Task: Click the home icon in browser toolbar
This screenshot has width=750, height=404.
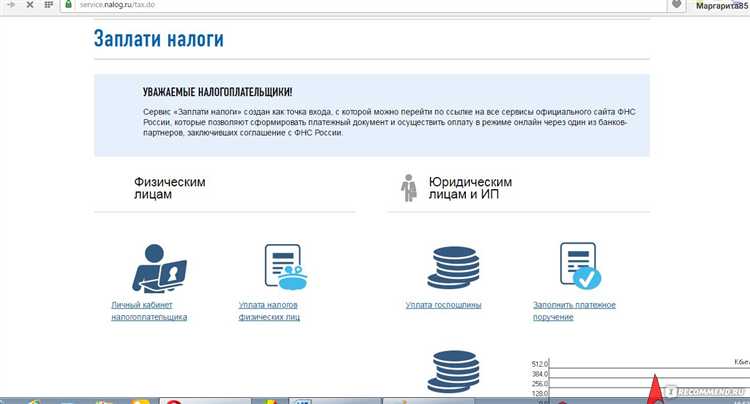Action: (46, 5)
